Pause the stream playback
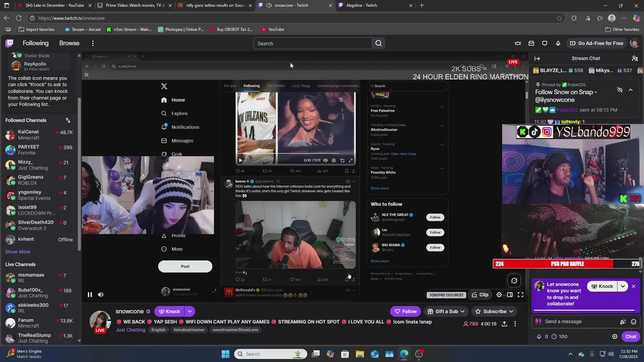The image size is (644, 362). (90, 295)
